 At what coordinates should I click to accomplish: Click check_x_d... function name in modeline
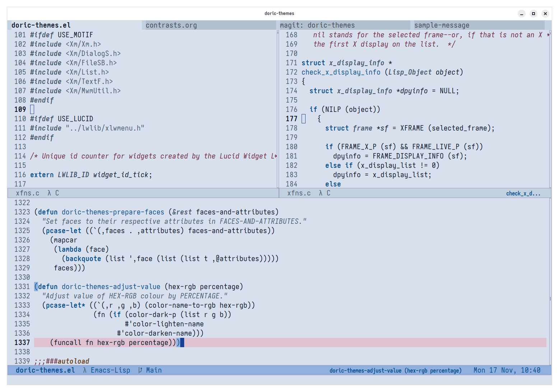coord(523,193)
